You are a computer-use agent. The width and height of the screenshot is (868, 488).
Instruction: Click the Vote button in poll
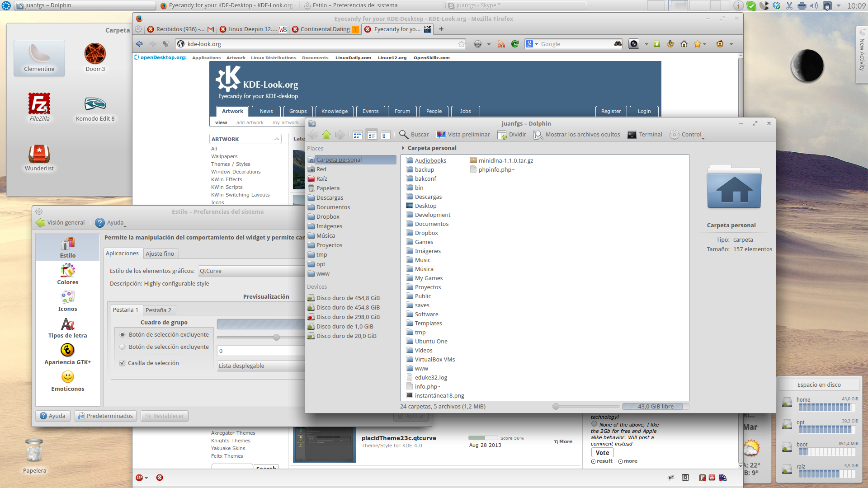click(x=602, y=453)
